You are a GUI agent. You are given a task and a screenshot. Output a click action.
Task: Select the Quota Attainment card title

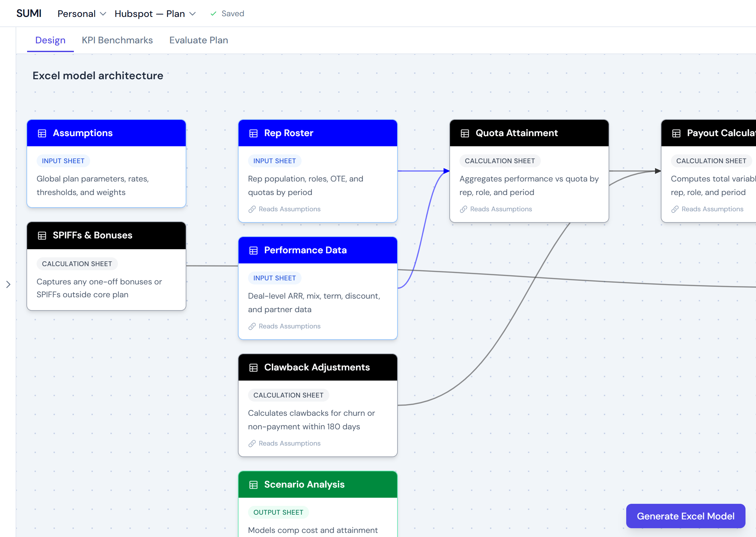[x=516, y=133]
